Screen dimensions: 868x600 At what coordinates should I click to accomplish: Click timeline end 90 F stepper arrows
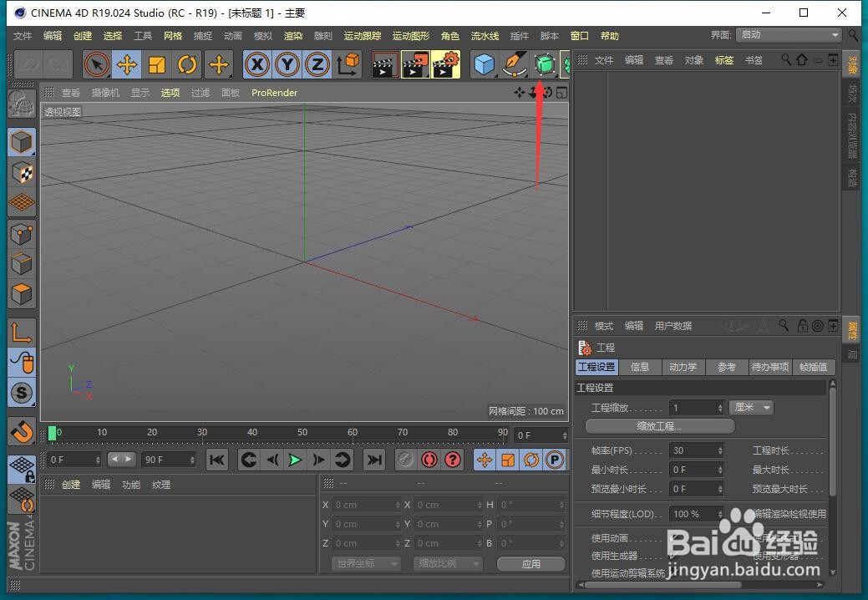click(192, 460)
